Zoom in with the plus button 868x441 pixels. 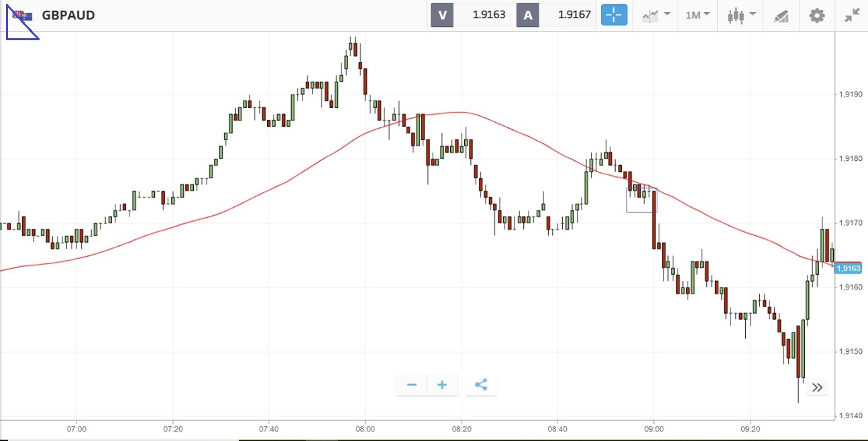point(442,385)
